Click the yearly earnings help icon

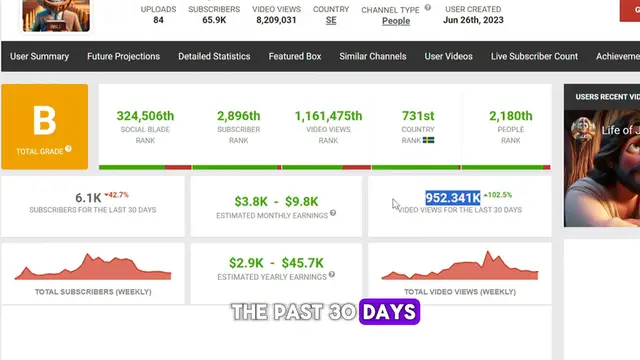point(332,274)
